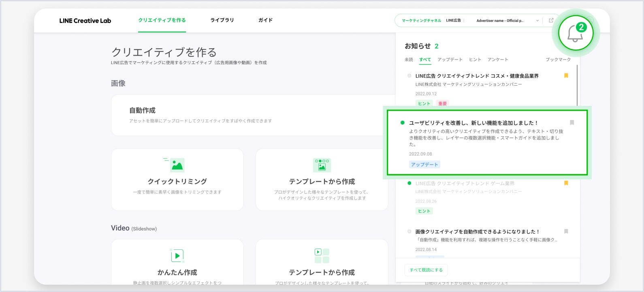Click the お知らせ panel heading

(x=418, y=46)
